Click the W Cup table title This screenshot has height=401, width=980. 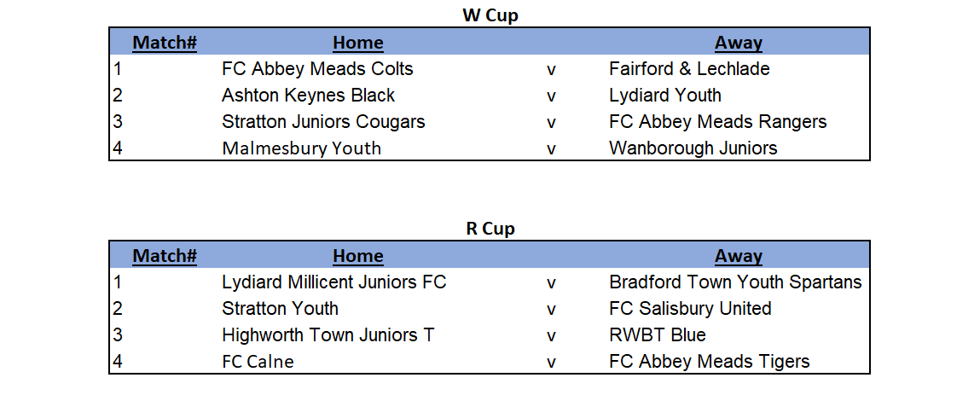[x=490, y=15]
